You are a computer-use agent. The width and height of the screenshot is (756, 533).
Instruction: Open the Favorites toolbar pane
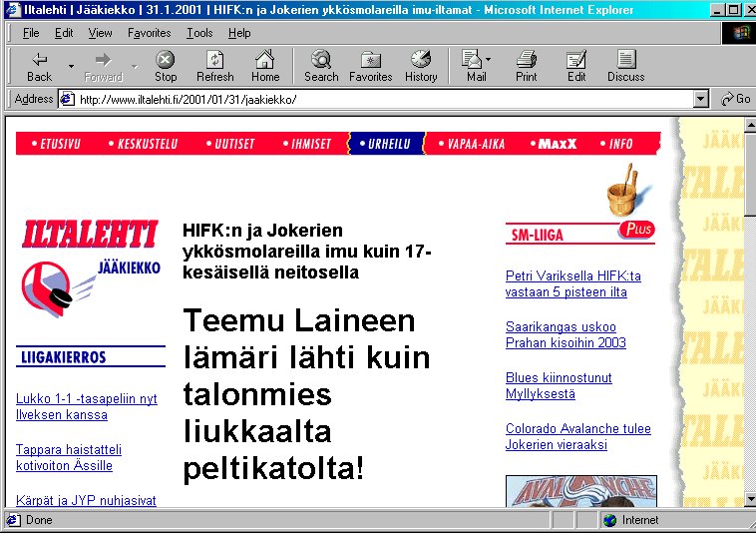tap(370, 67)
